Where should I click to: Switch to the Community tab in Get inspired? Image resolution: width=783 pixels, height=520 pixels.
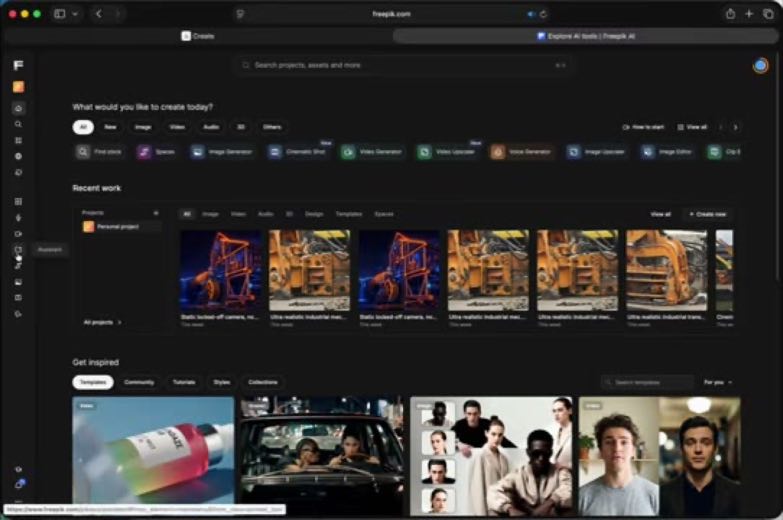(139, 382)
